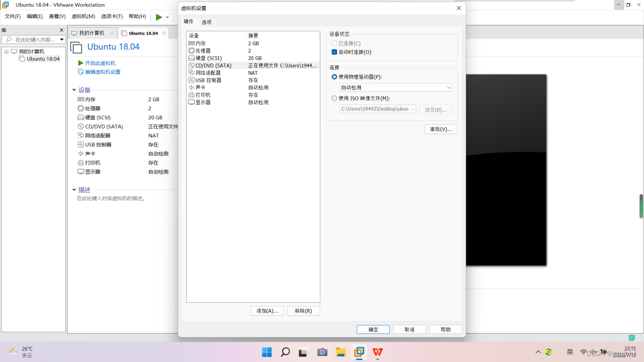Click 正在使用文件 summary in dialog list
This screenshot has width=644, height=362.
[283, 65]
